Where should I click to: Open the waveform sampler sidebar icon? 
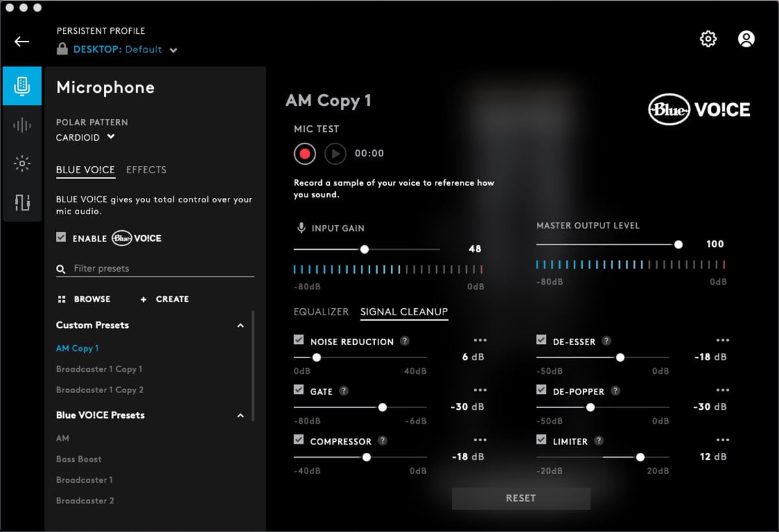[22, 125]
